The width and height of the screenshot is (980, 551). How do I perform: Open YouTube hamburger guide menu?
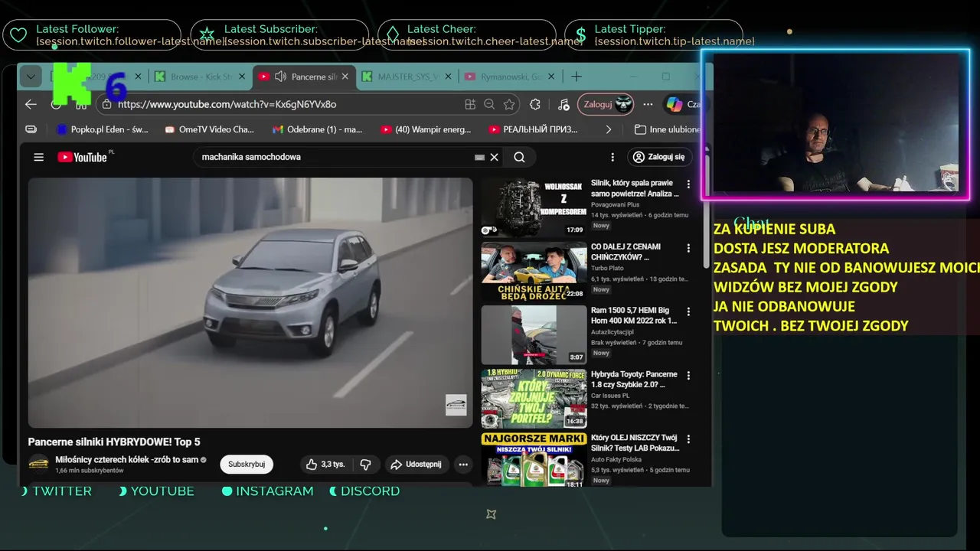[38, 157]
